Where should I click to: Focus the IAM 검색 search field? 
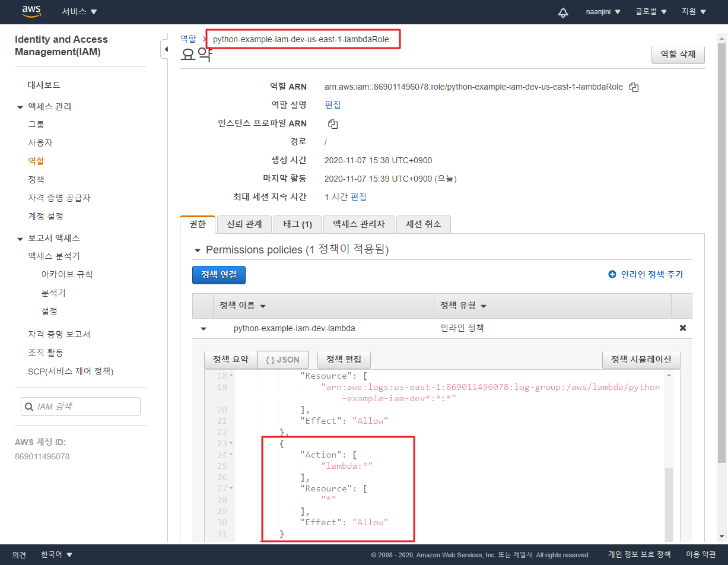[x=81, y=407]
